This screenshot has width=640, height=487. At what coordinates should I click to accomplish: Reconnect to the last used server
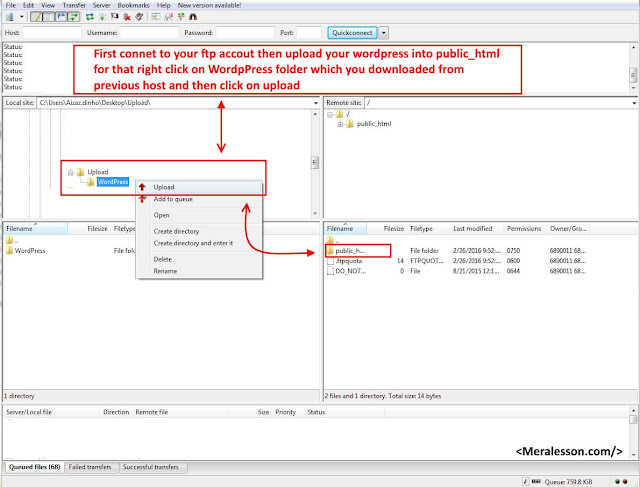pyautogui.click(x=139, y=17)
